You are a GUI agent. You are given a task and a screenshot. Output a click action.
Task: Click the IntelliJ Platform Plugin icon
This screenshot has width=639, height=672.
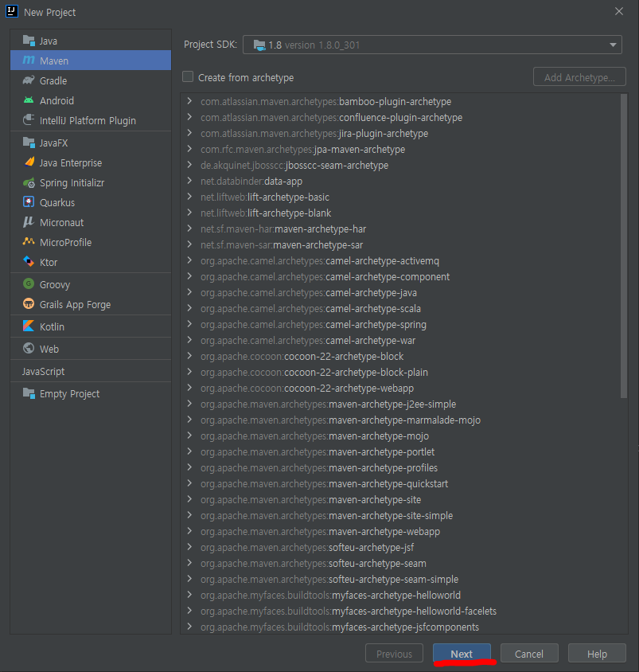29,120
